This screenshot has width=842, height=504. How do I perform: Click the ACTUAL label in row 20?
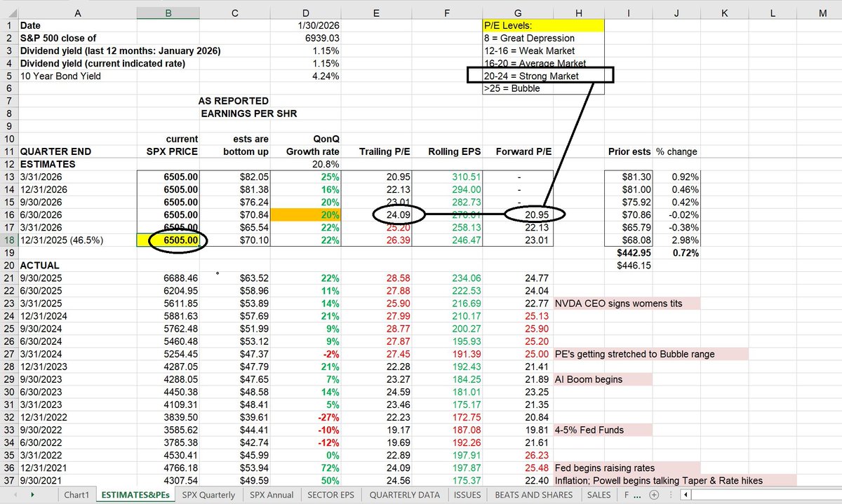(77, 266)
